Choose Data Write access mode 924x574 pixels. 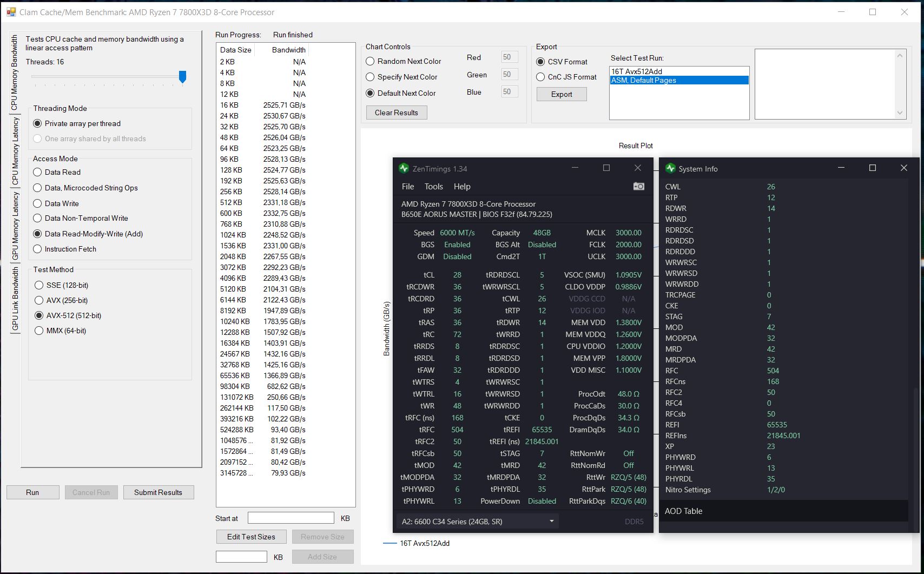(56, 203)
